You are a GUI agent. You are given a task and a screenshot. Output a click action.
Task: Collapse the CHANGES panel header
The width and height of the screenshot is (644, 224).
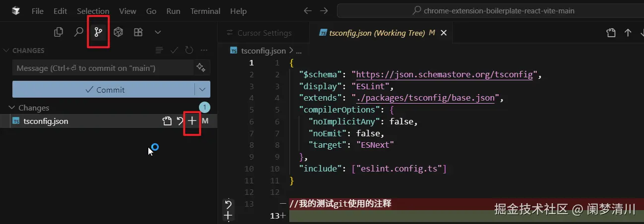[6, 50]
